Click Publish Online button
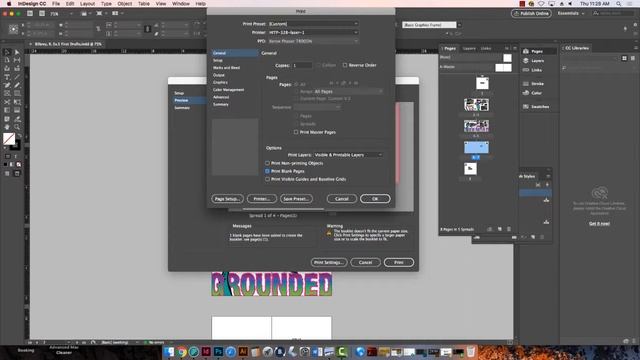 pos(531,13)
